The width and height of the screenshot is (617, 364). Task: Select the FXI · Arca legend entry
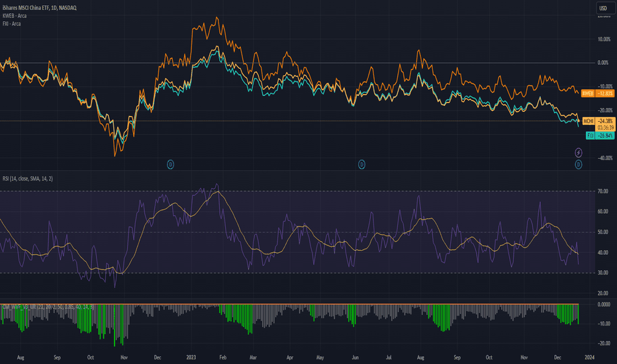click(x=11, y=24)
